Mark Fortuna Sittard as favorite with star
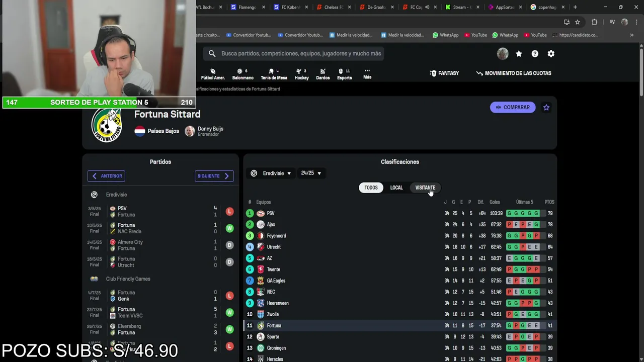 coord(546,107)
